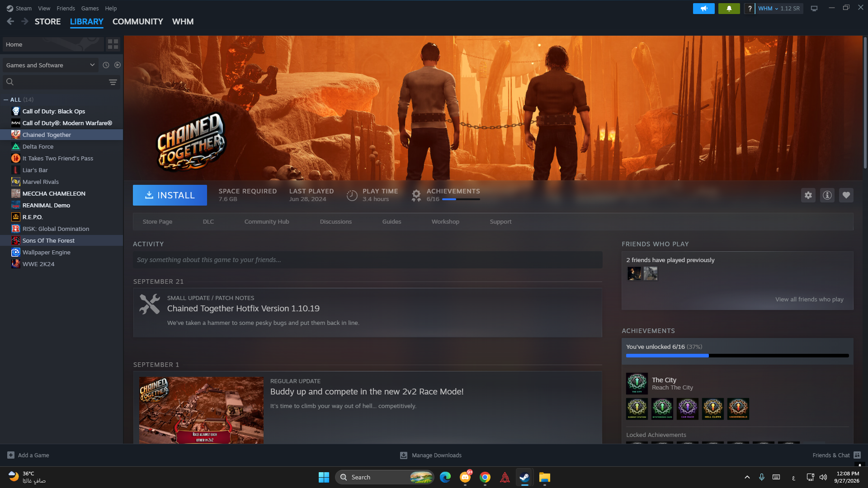
Task: Click the achievements badge icon
Action: tap(416, 195)
